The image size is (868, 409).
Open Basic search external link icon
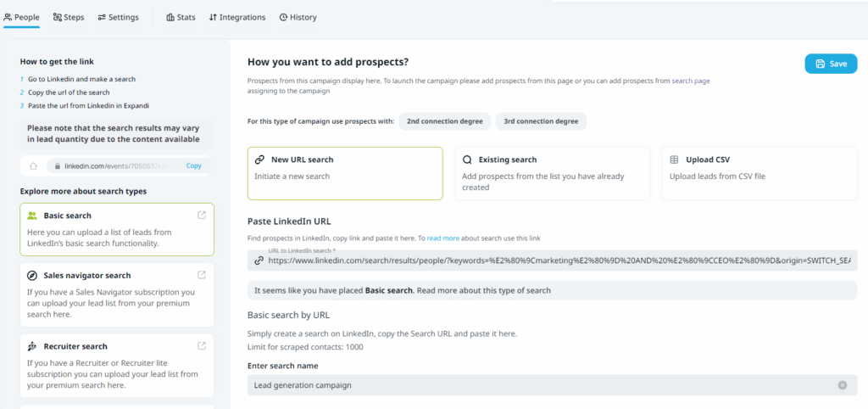click(201, 215)
